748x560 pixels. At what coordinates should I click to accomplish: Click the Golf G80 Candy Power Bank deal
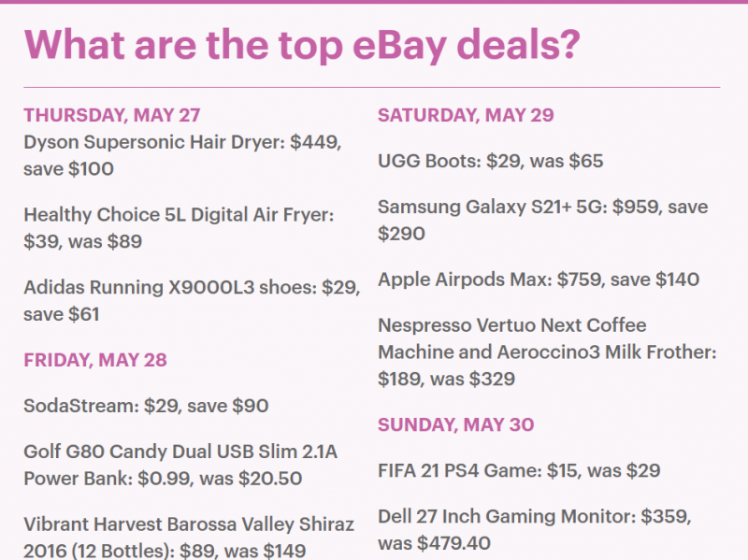coord(180,465)
